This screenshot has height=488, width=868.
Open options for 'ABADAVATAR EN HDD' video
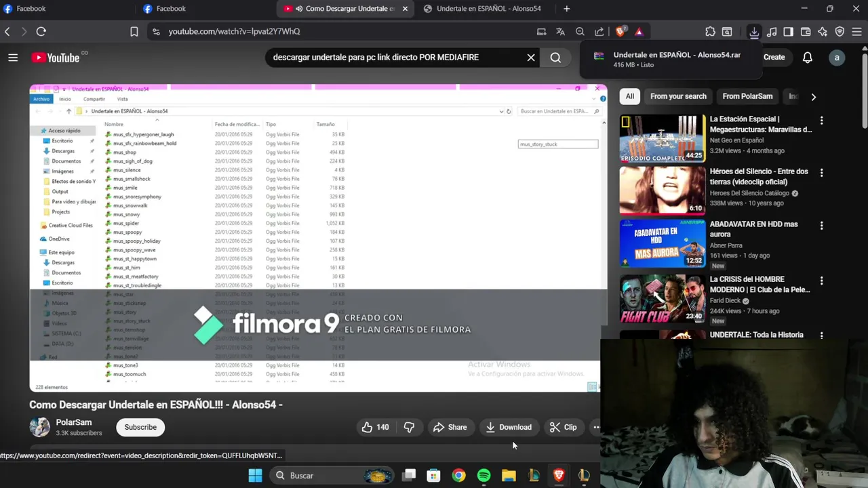pos(821,226)
